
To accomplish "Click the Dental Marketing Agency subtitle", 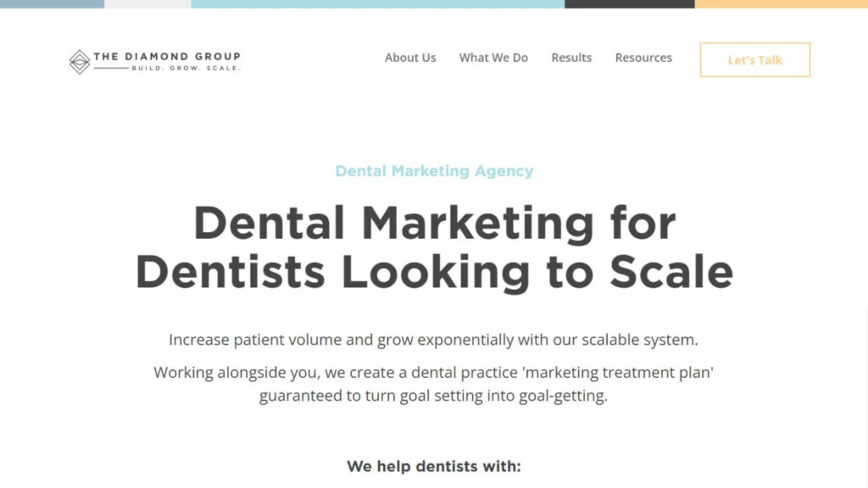I will [x=434, y=171].
